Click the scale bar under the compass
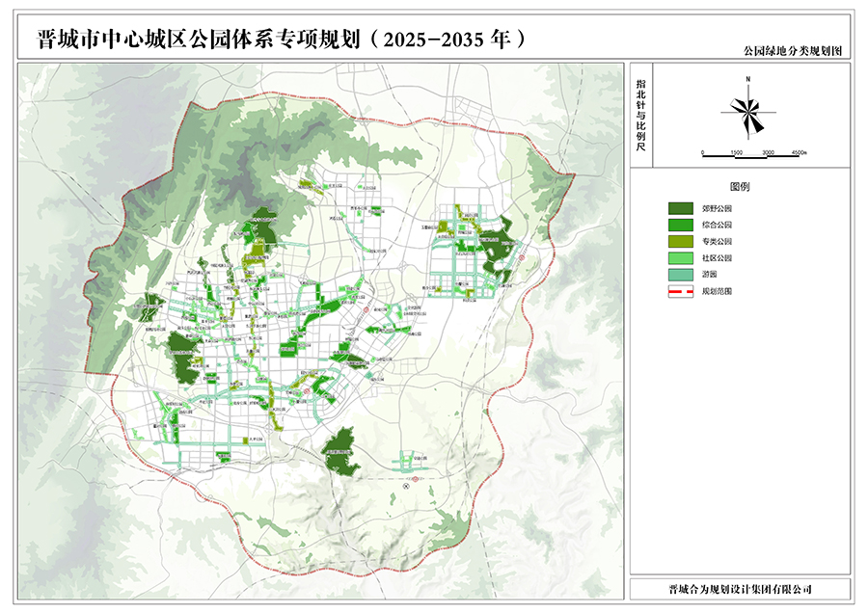 (752, 148)
